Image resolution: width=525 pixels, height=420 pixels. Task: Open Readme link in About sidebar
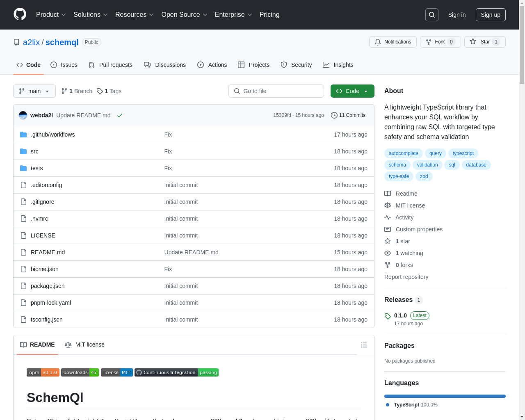401,194
